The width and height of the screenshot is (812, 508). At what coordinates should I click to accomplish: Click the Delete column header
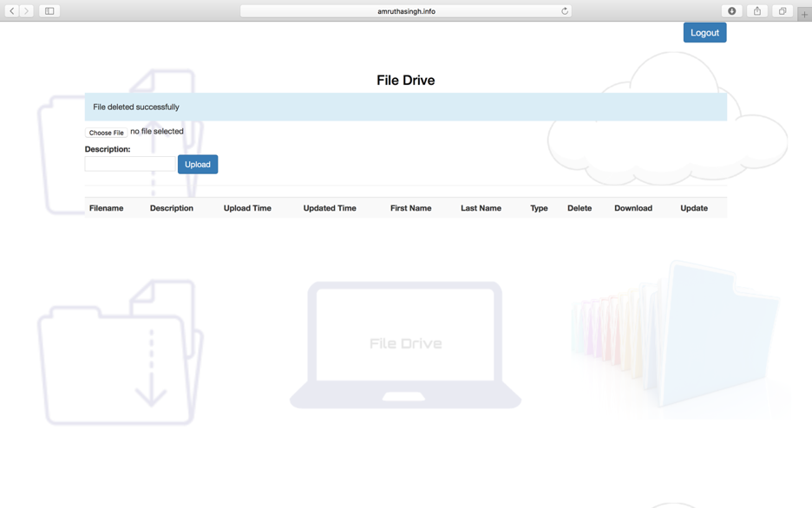[x=580, y=208]
